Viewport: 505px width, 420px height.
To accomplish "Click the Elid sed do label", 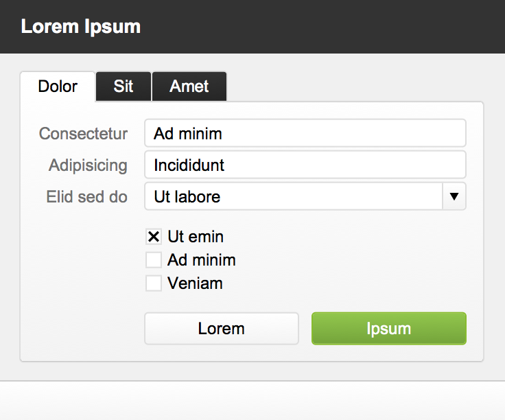I will click(x=87, y=197).
